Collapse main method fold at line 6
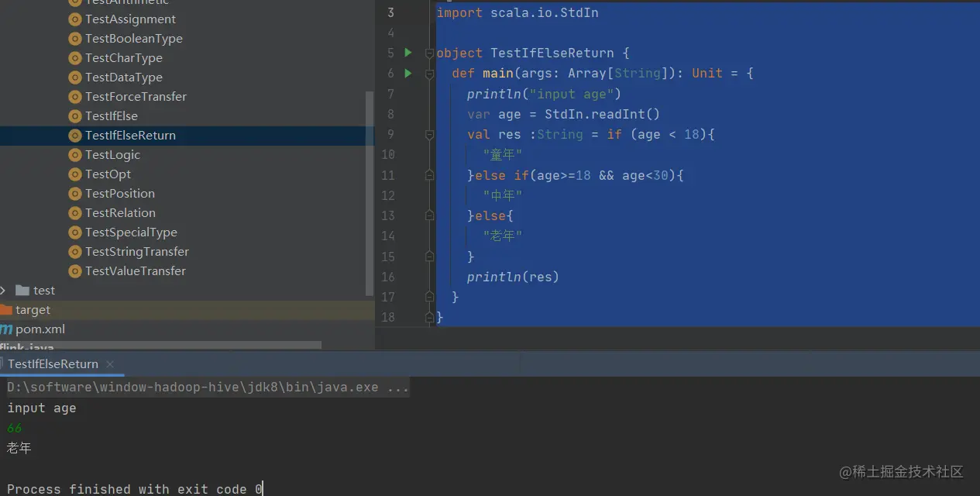Viewport: 980px width, 496px height. [x=429, y=74]
